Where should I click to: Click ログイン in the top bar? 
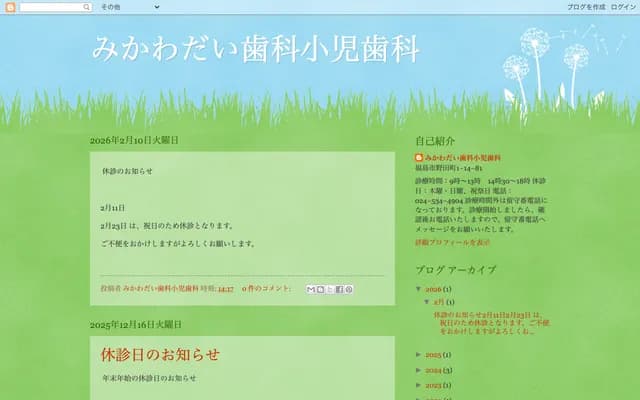pos(623,7)
